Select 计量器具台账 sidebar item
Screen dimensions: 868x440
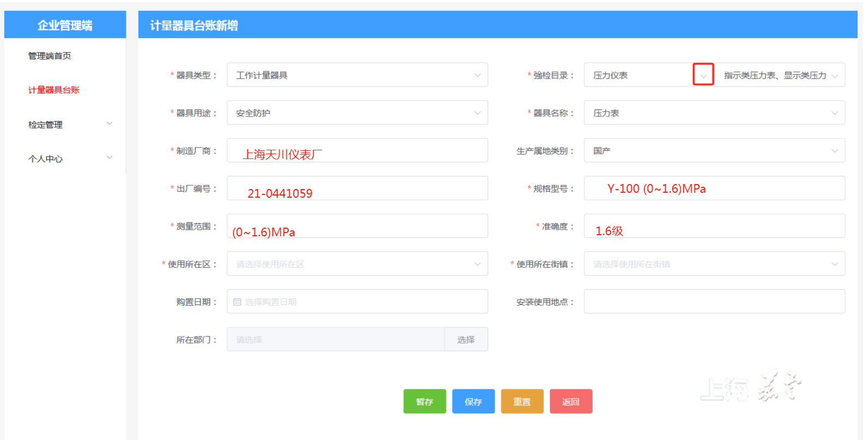coord(54,90)
